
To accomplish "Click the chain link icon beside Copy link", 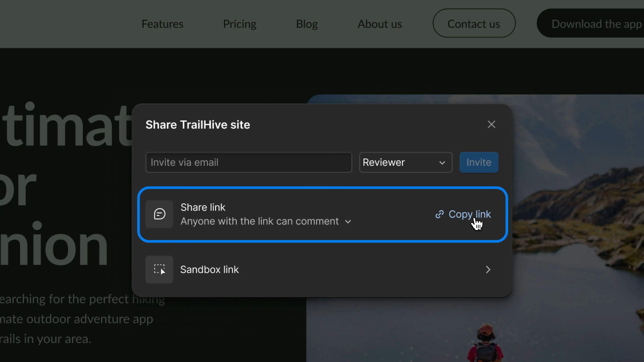I will (440, 214).
